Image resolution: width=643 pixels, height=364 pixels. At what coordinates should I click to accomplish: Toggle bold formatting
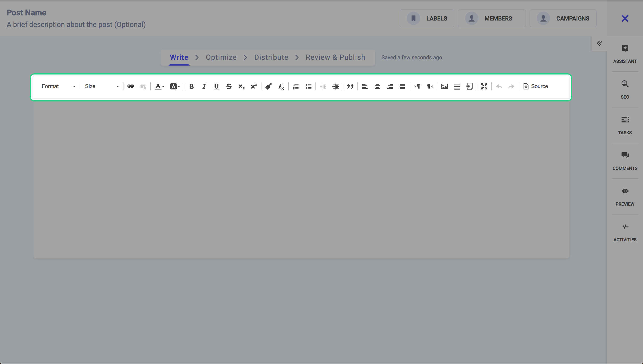(191, 86)
